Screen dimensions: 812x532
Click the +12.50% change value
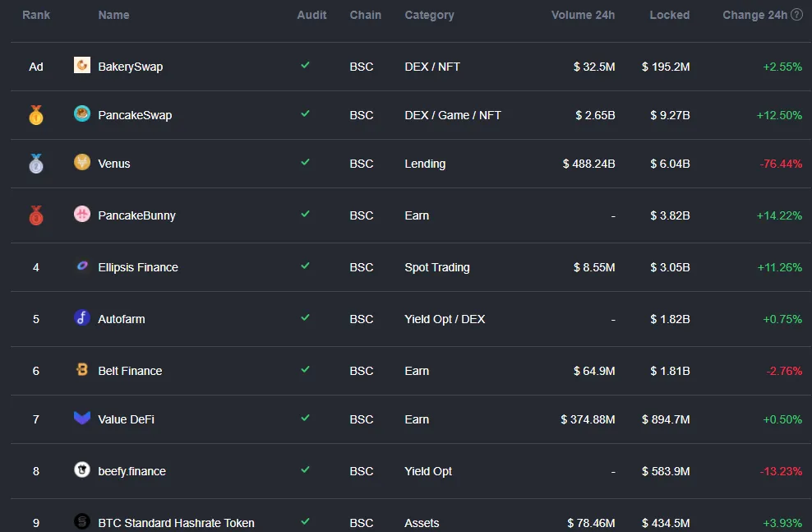779,115
